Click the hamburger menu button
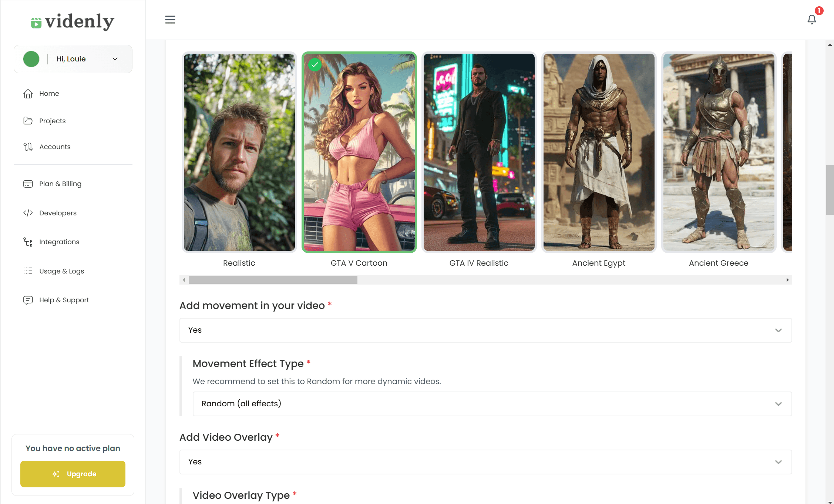Image resolution: width=834 pixels, height=504 pixels. 169,20
